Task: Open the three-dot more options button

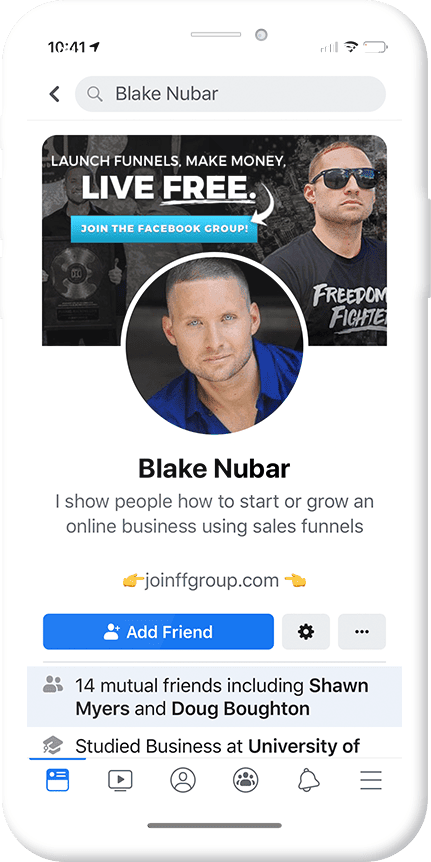Action: pyautogui.click(x=362, y=632)
